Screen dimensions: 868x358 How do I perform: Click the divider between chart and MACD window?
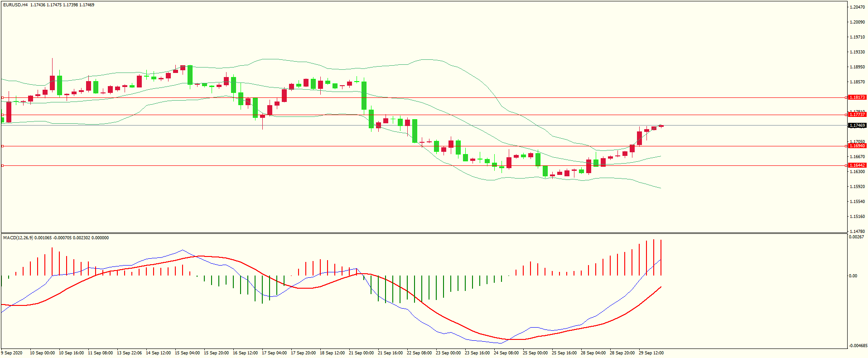click(424, 233)
